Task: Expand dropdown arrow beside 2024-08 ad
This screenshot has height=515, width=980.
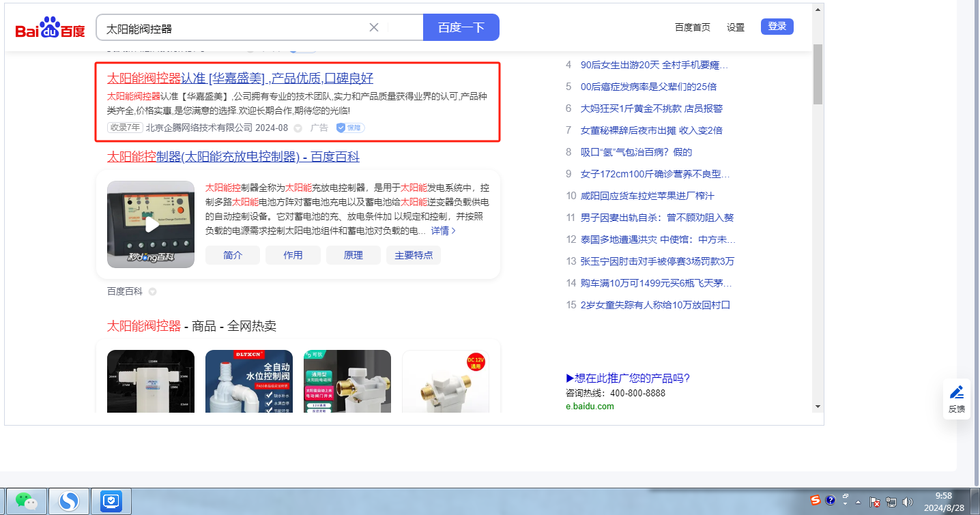Action: tap(298, 128)
